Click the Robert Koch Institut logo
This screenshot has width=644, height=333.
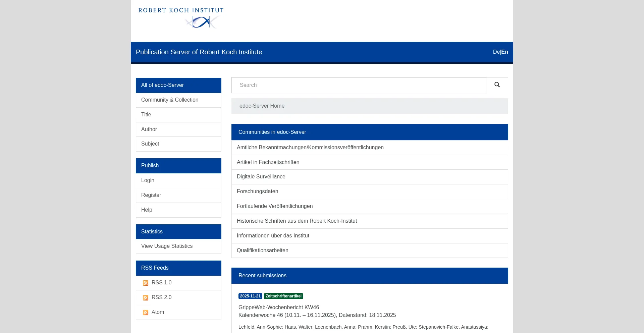[181, 18]
